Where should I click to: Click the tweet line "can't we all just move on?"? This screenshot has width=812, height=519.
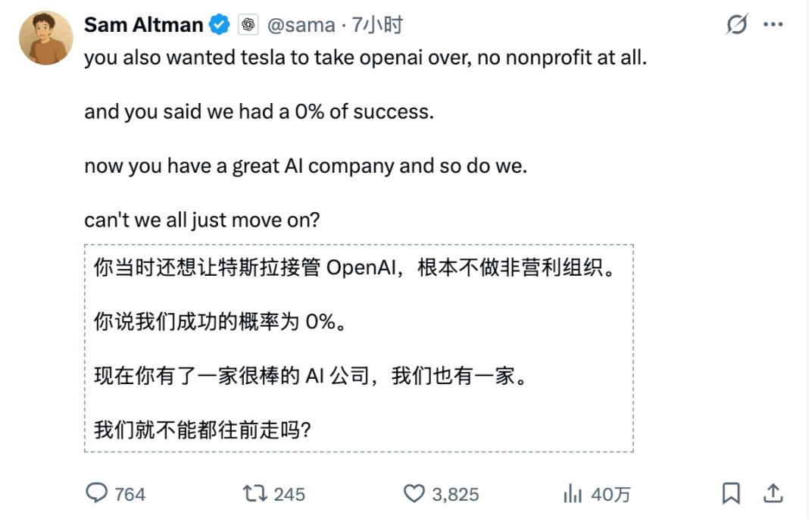click(x=202, y=220)
